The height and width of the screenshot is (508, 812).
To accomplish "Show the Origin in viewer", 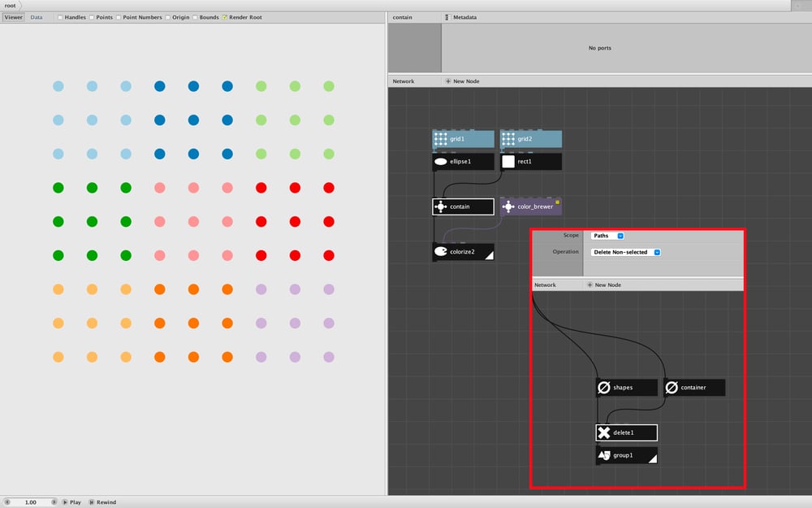I will click(x=168, y=17).
